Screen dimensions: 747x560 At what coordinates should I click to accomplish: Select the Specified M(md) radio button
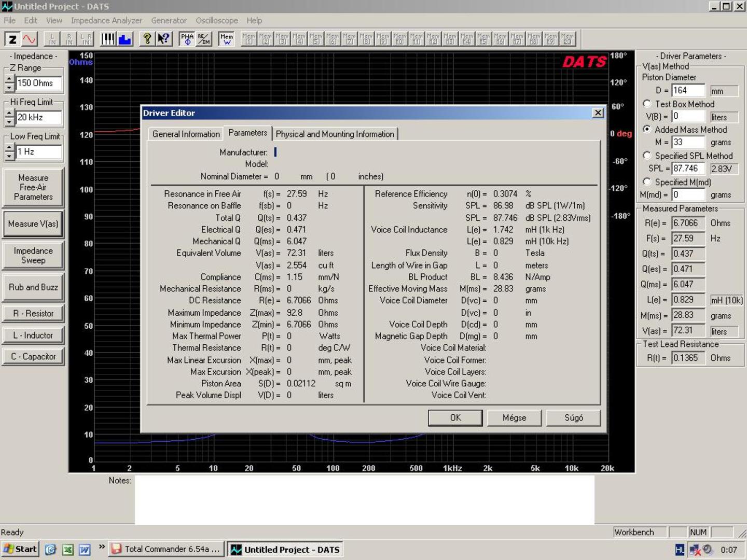click(647, 181)
